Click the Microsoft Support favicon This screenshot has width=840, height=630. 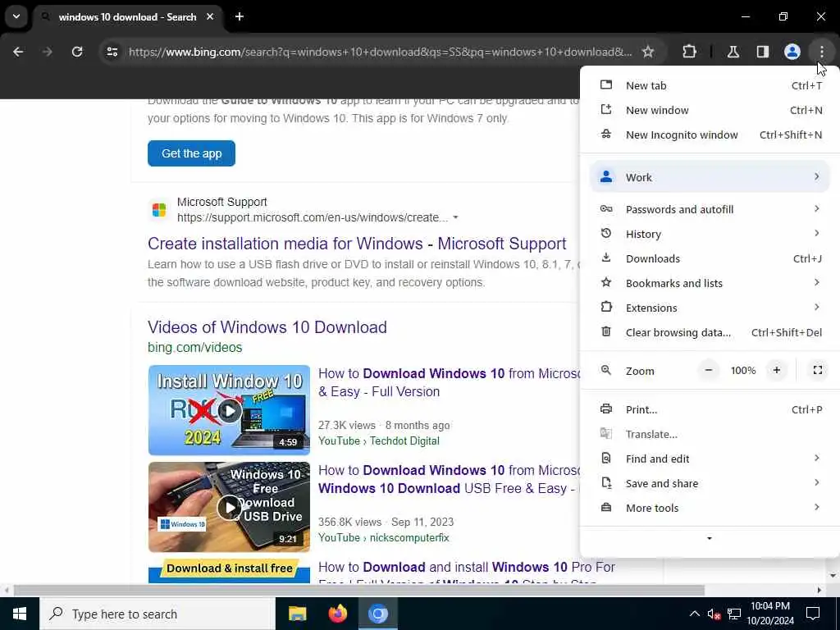pos(159,210)
